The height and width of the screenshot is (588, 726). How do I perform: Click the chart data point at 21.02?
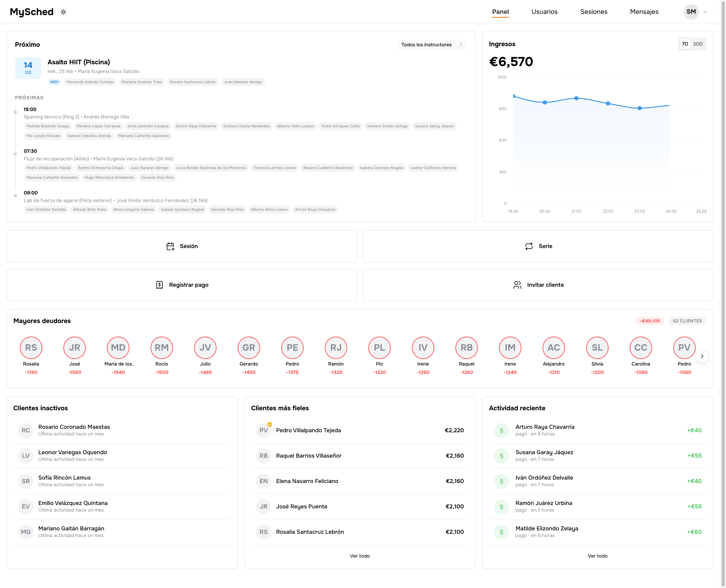point(576,98)
